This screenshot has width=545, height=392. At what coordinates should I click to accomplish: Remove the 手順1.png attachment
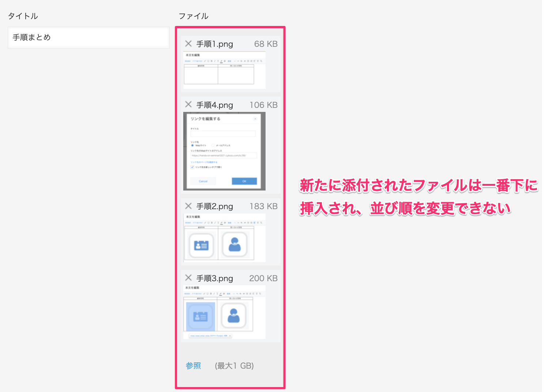pos(188,44)
